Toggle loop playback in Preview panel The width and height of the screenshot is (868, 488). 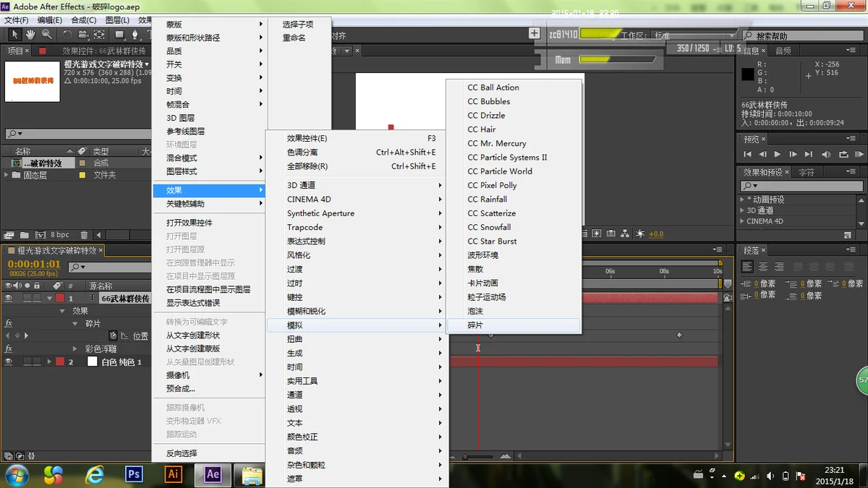click(843, 154)
